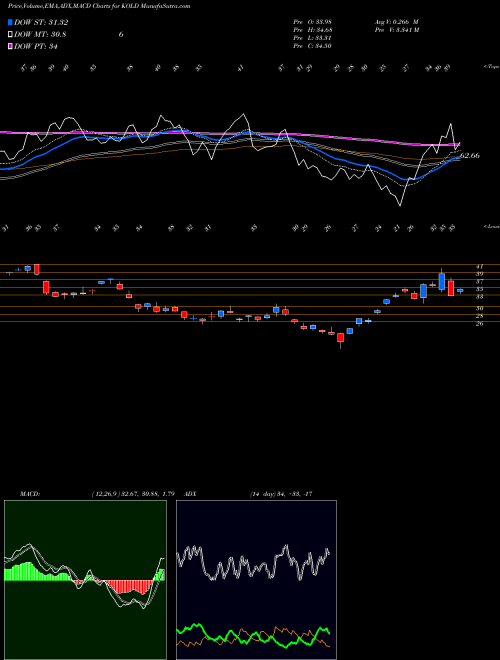Click the last small blue candlestick

point(460,290)
